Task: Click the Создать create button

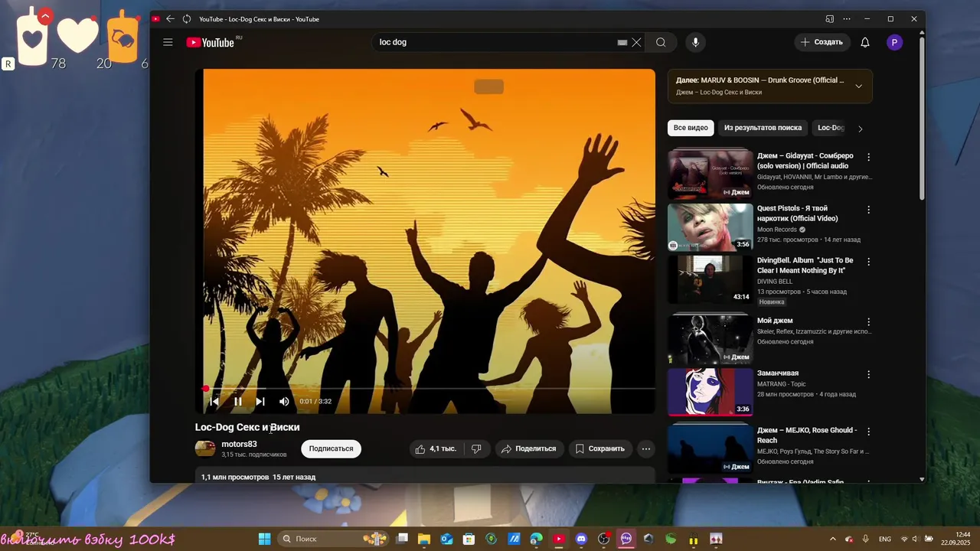Action: pos(822,42)
